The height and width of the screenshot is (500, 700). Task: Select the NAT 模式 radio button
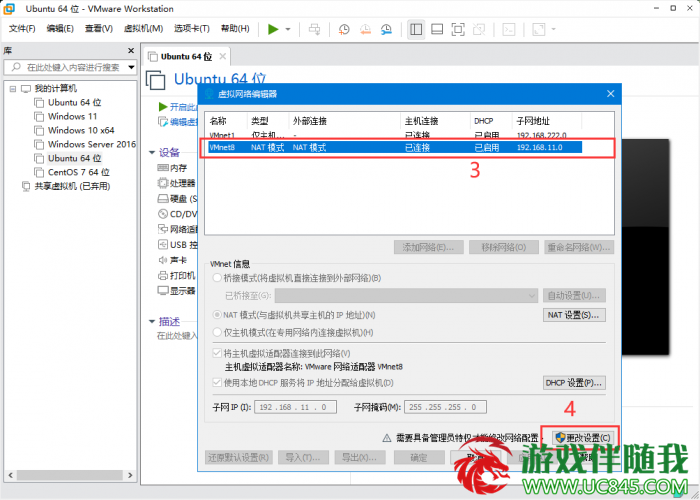pos(217,315)
